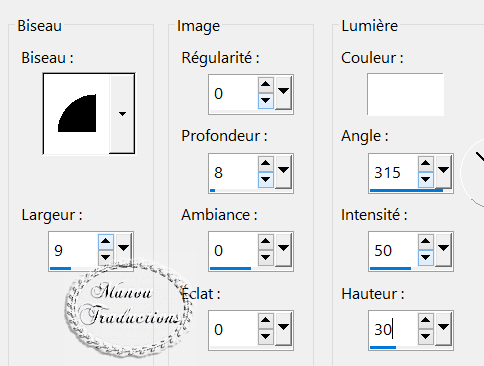Increase Profondeur using the up spinner arrow
Image resolution: width=484 pixels, height=366 pixels.
[266, 163]
